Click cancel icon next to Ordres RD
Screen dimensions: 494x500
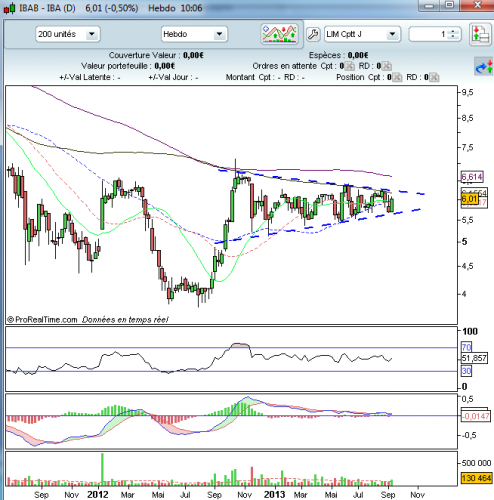point(386,66)
